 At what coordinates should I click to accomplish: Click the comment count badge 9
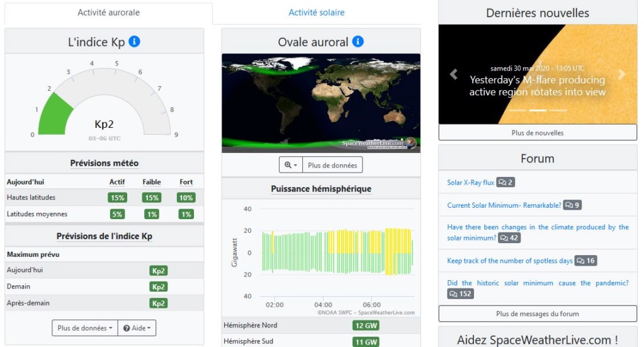click(x=572, y=205)
